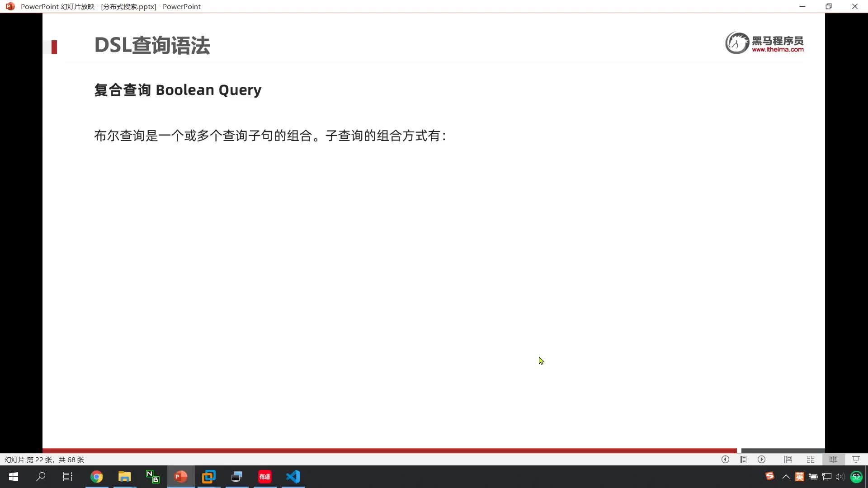Viewport: 868px width, 488px height.
Task: Activate PowerPoint taskbar button
Action: (181, 477)
